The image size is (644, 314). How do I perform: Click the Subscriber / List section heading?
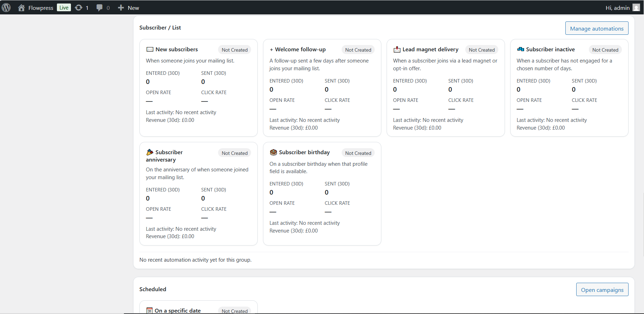pyautogui.click(x=160, y=28)
